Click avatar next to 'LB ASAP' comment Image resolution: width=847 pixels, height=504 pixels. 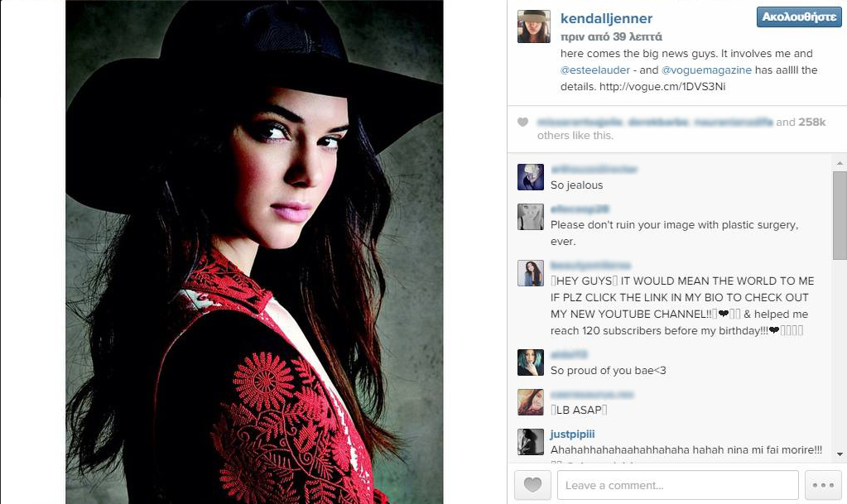click(531, 402)
